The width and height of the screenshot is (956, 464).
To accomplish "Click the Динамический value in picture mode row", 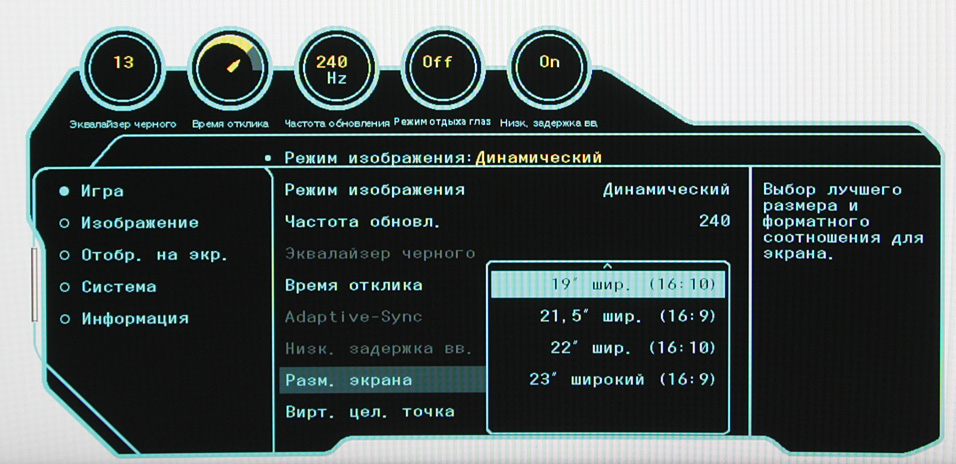I will click(666, 190).
